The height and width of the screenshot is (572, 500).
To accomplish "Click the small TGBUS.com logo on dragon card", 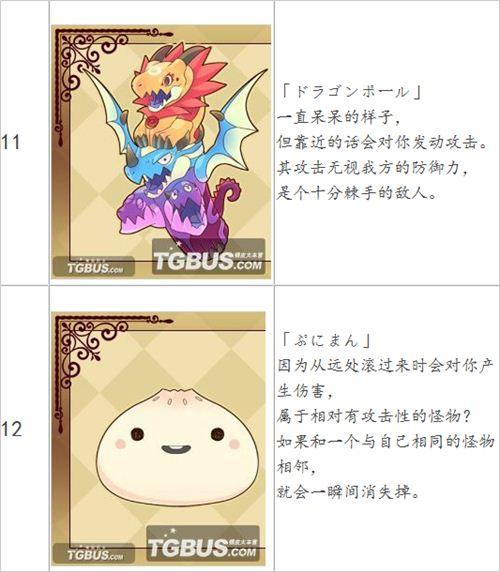I will 94,267.
